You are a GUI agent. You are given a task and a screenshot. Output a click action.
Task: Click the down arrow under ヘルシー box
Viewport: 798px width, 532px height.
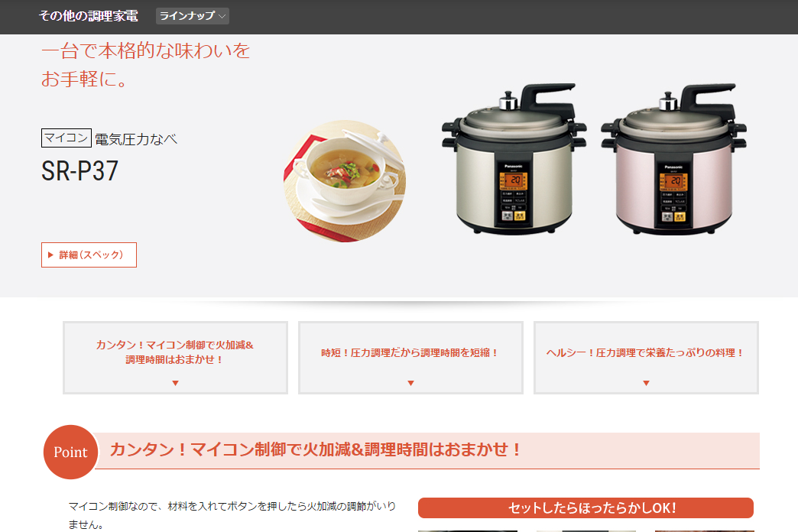pos(646,383)
